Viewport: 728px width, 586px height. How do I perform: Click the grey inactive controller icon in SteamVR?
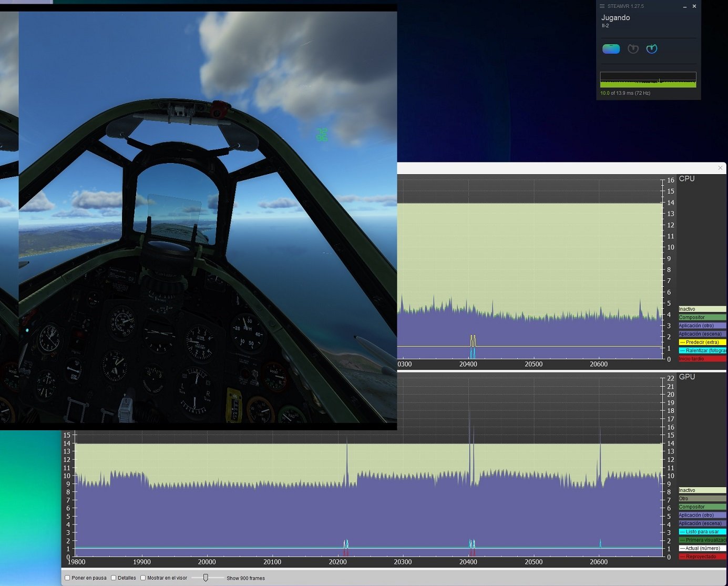click(x=633, y=49)
